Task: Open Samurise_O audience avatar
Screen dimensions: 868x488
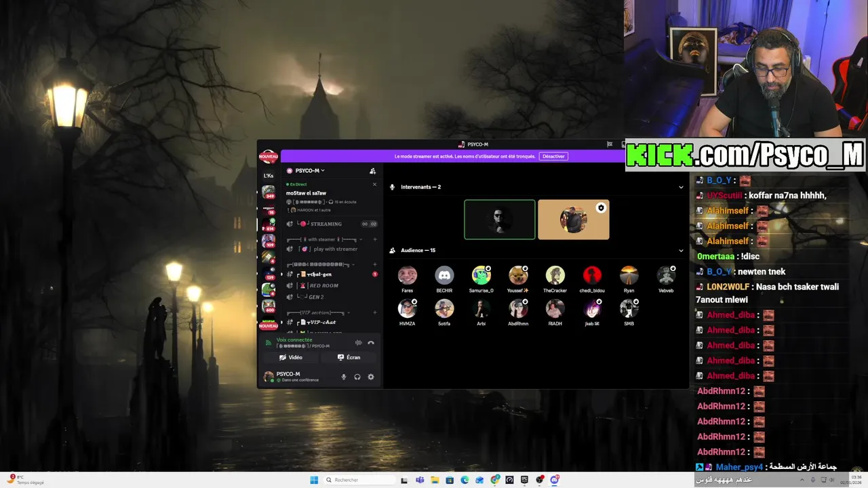Action: [481, 275]
